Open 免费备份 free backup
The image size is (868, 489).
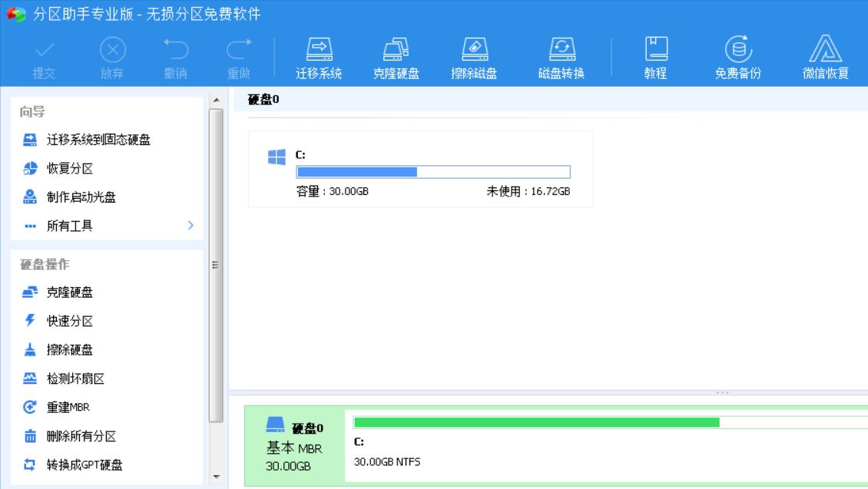737,58
